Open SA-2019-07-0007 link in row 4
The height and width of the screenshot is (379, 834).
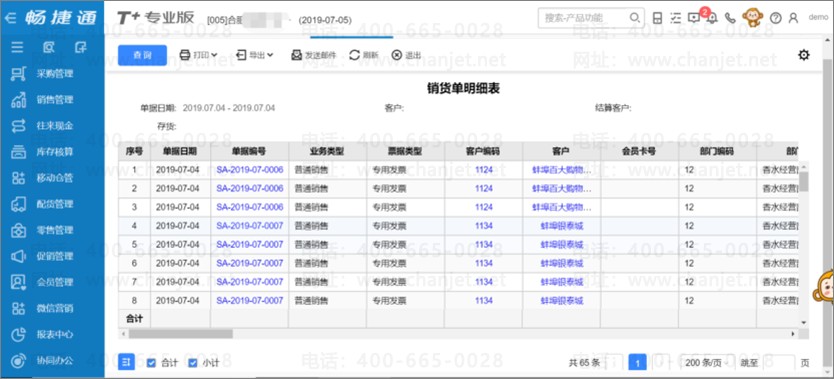[249, 226]
